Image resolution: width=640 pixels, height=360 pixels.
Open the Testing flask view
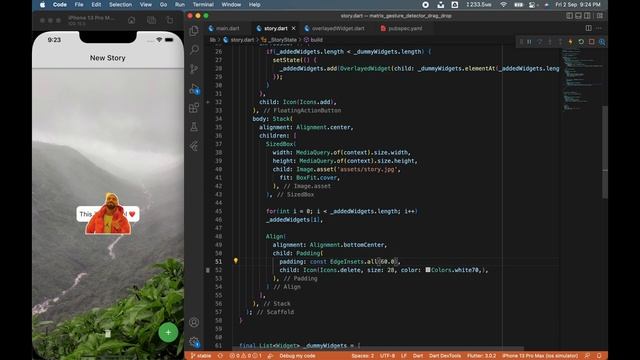[194, 127]
